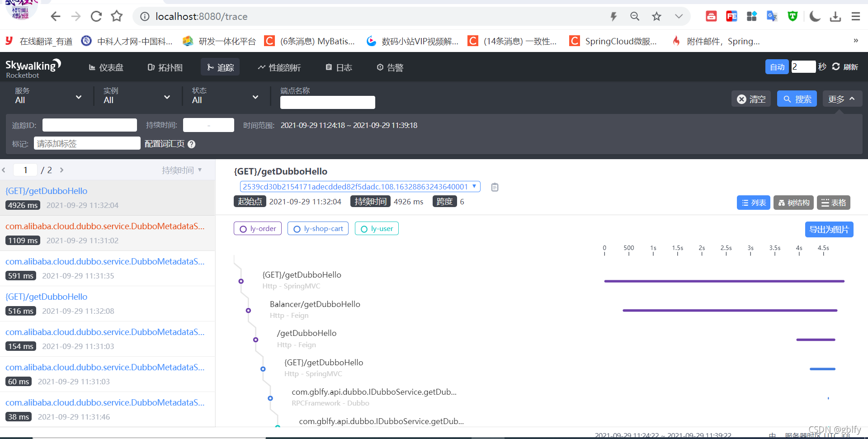Toggle night mode moon icon
The width and height of the screenshot is (868, 439).
tap(815, 17)
